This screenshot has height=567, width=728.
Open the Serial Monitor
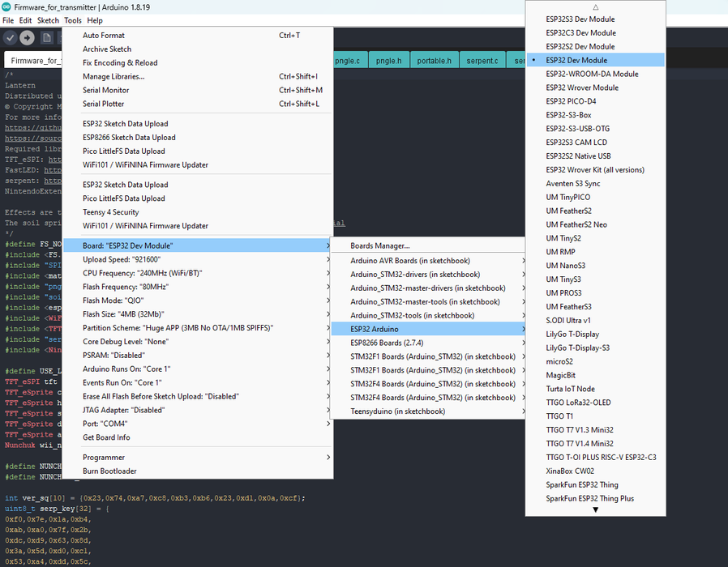tap(198, 90)
